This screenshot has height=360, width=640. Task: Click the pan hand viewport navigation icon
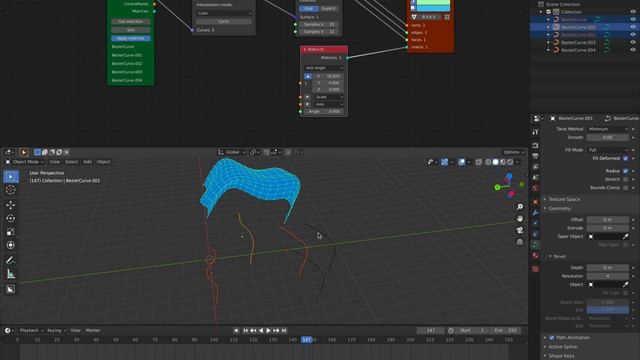pos(520,219)
